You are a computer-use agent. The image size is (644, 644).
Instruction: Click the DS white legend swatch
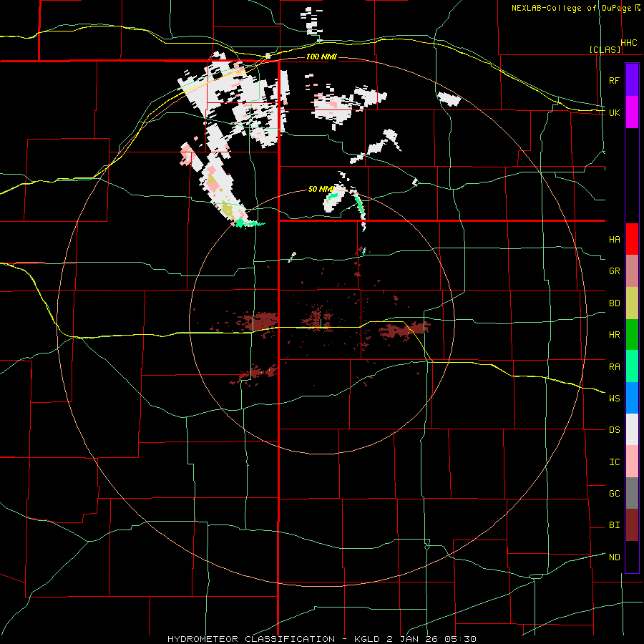[x=632, y=429]
